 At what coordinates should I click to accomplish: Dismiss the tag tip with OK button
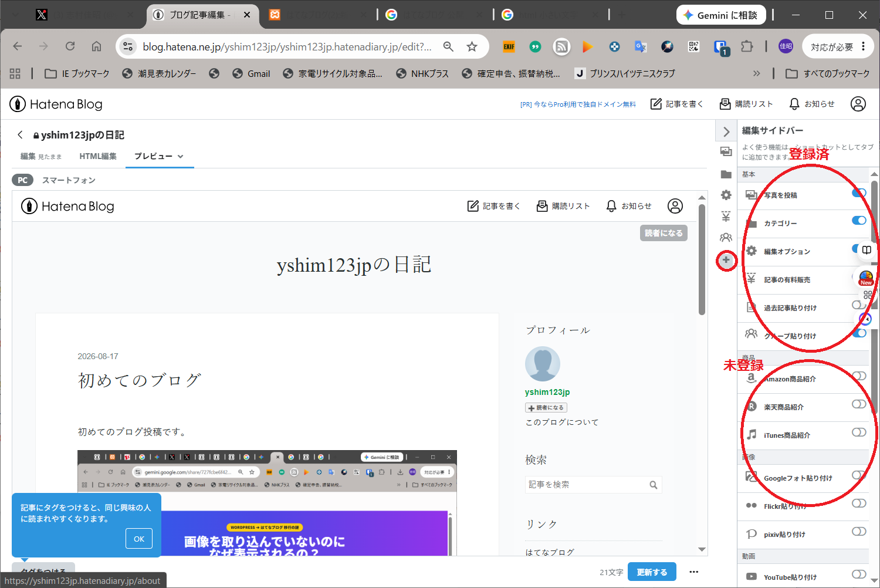tap(139, 539)
